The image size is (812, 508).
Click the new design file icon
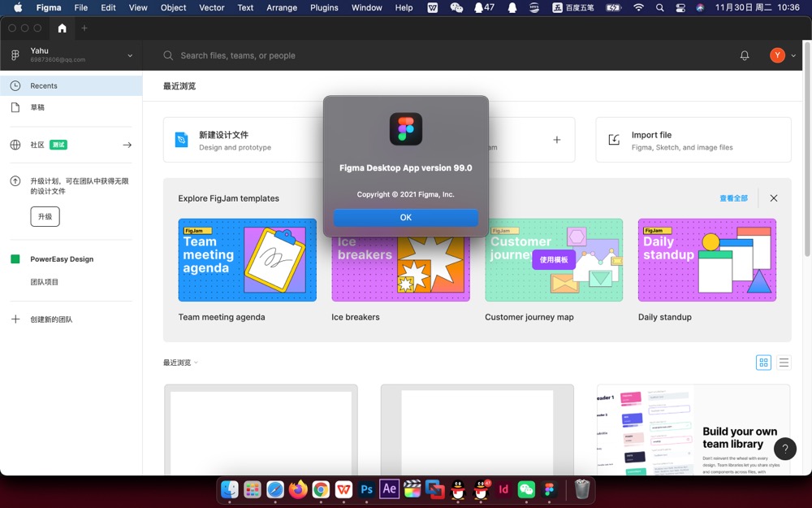pos(181,140)
